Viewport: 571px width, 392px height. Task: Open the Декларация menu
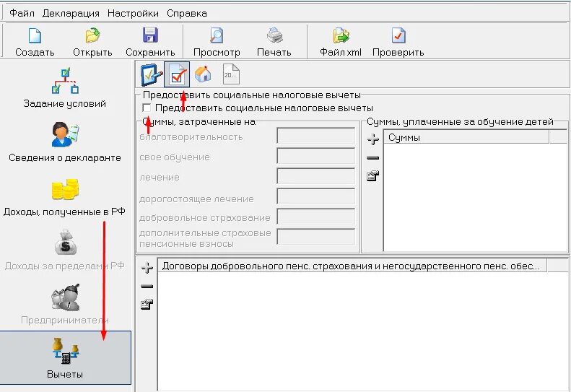71,14
